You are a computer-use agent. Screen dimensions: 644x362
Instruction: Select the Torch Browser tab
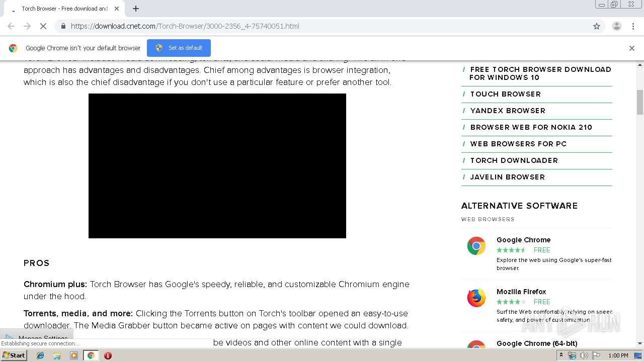[x=64, y=9]
